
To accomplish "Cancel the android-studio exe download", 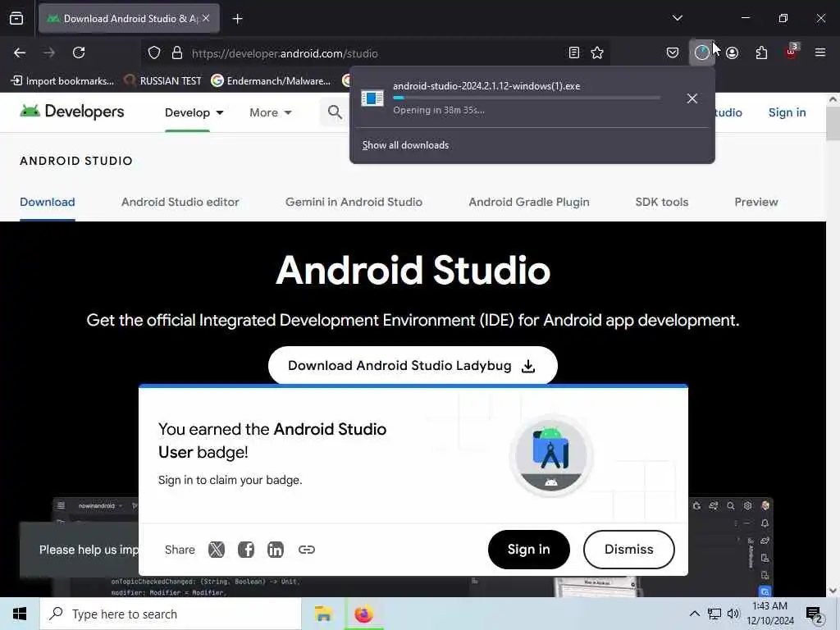I will point(692,98).
